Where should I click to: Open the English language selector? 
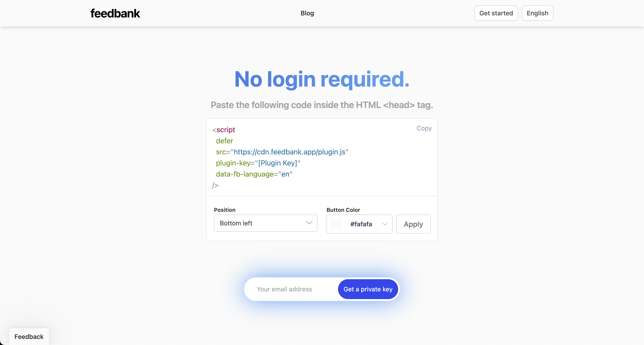pos(537,13)
